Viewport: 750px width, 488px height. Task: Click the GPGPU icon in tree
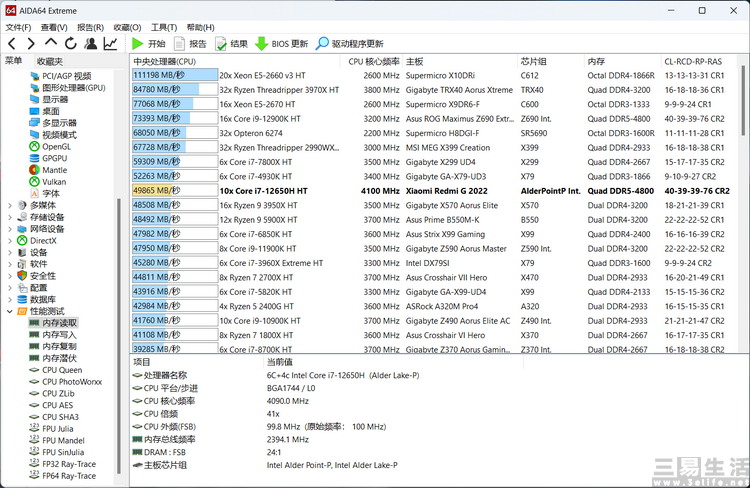click(34, 158)
